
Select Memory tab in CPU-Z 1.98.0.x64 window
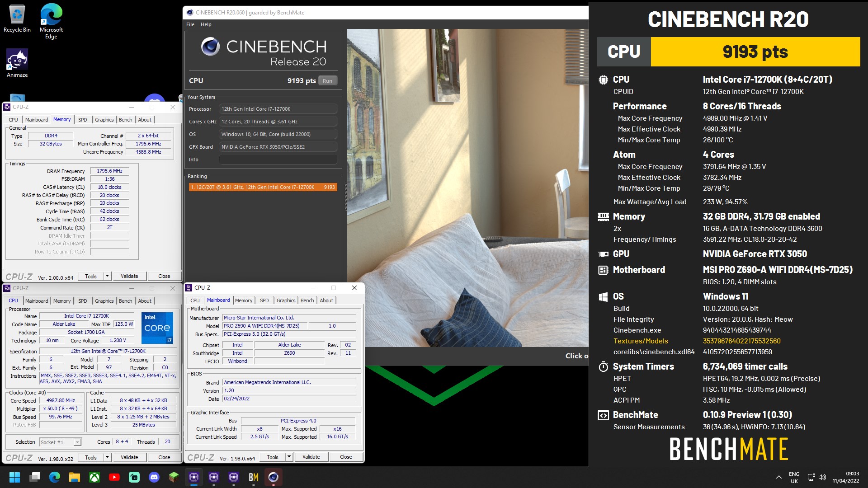pyautogui.click(x=244, y=300)
